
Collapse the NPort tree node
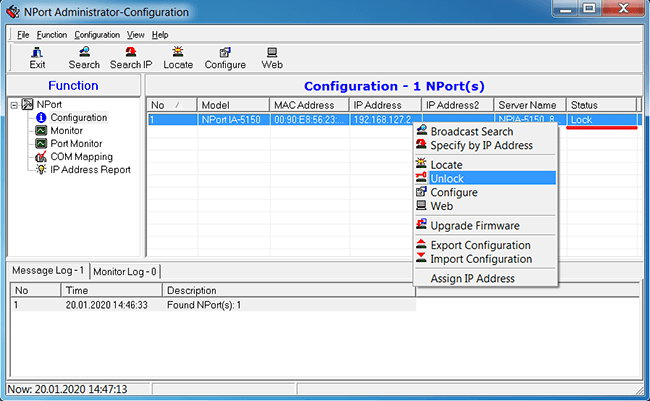[14, 105]
